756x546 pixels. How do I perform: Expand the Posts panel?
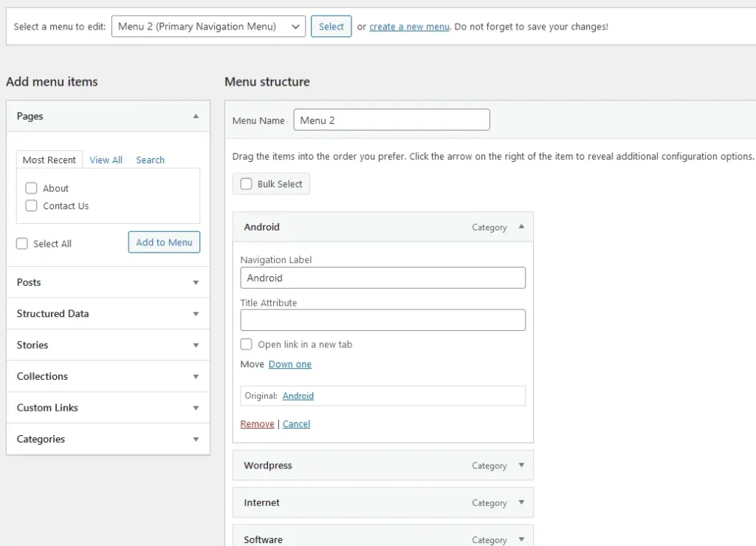[x=108, y=282]
